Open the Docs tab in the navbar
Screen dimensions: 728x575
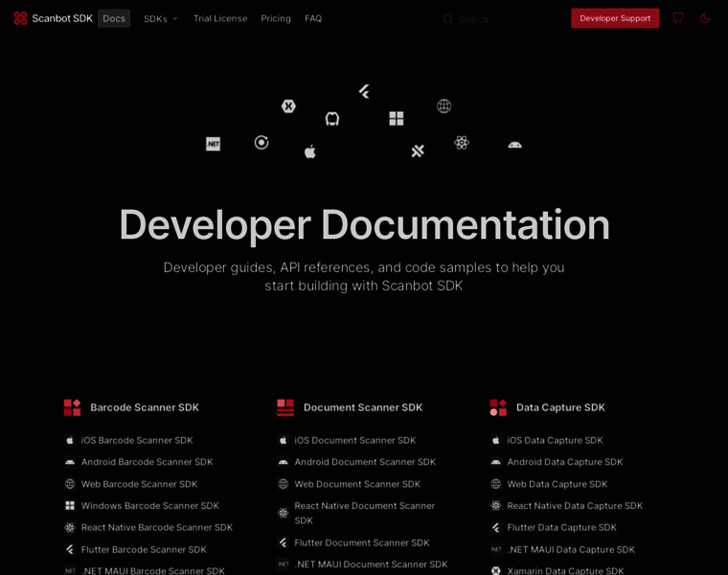coord(114,18)
